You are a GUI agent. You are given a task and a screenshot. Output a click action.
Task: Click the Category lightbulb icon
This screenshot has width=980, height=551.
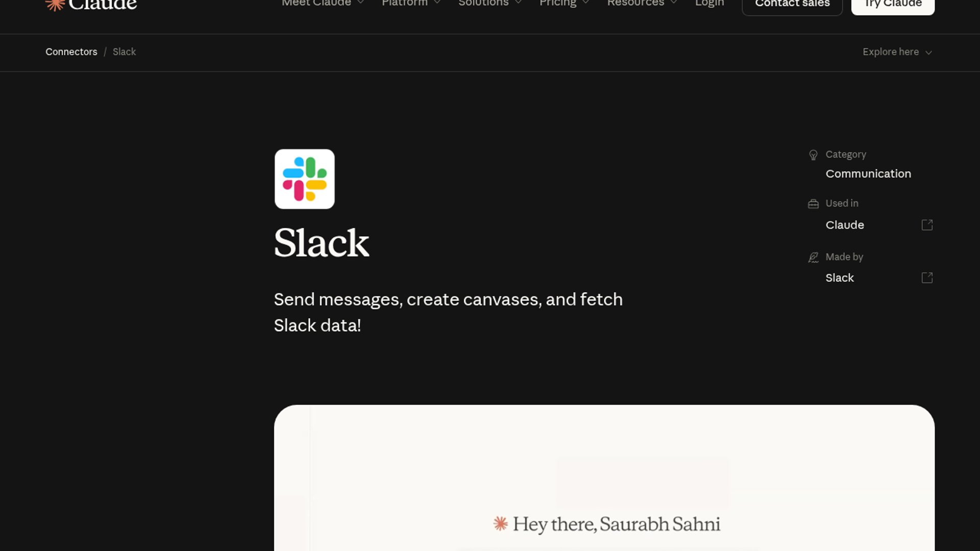coord(813,155)
